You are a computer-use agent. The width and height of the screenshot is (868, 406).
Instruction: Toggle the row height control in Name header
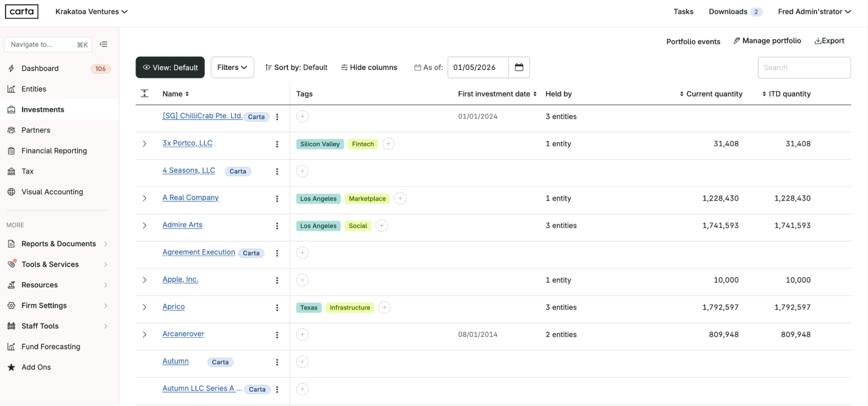tap(145, 93)
